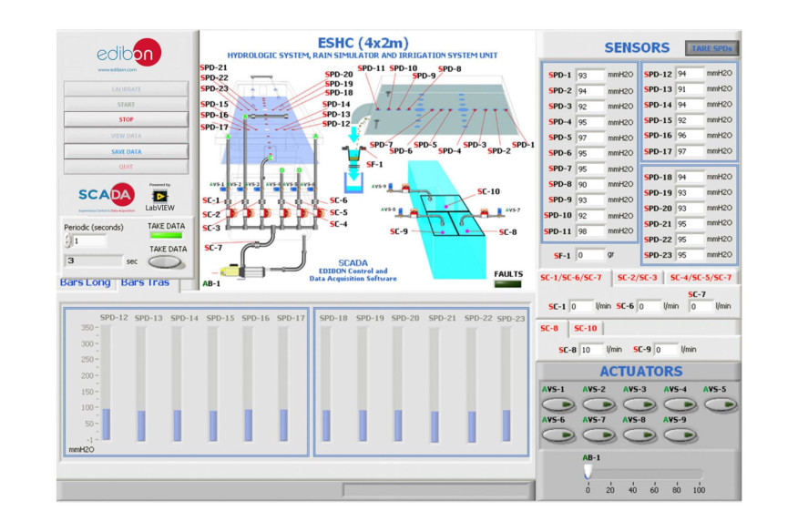The width and height of the screenshot is (798, 532).
Task: Click the SAVE DATA button
Action: (x=128, y=150)
